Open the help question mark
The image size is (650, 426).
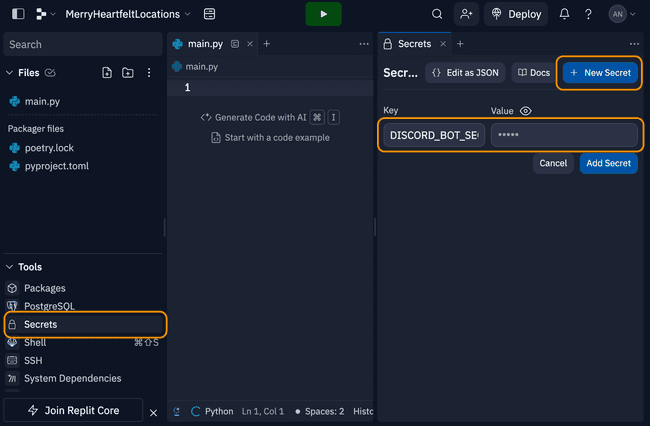(588, 14)
